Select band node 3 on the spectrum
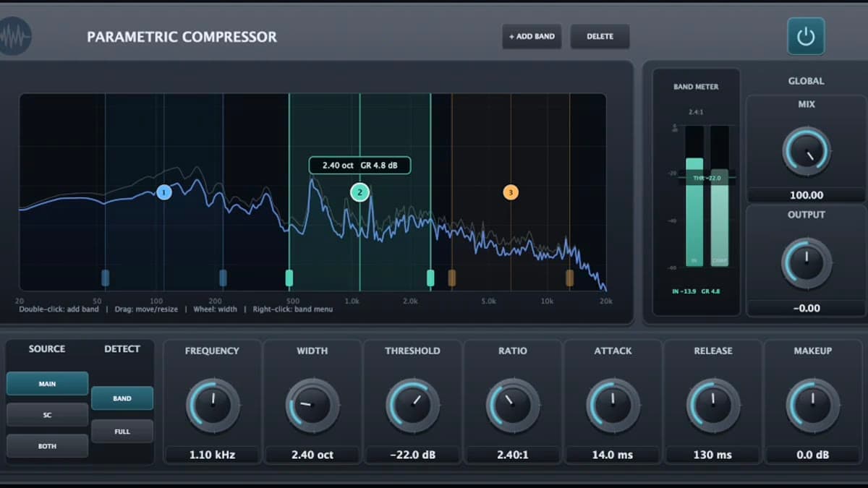Screen dimensions: 868x488 point(511,192)
